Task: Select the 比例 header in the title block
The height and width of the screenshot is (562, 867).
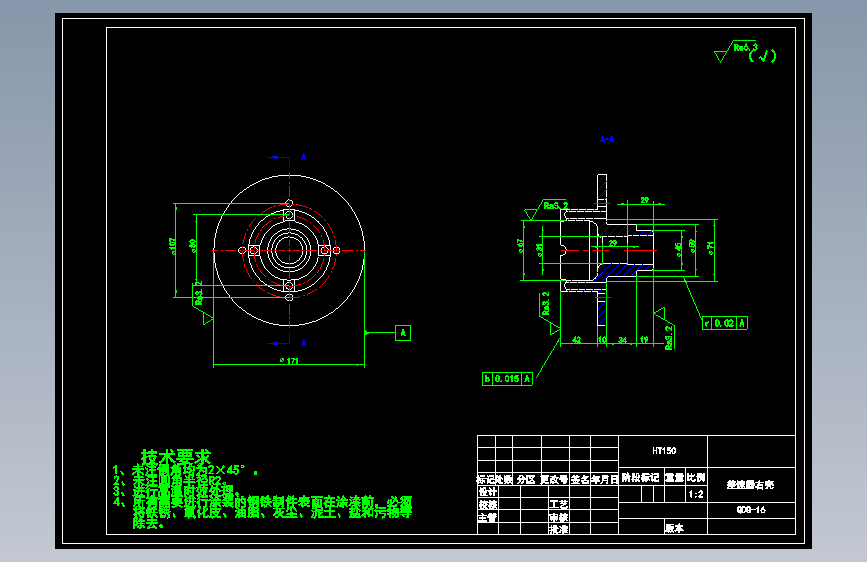Action: 696,477
